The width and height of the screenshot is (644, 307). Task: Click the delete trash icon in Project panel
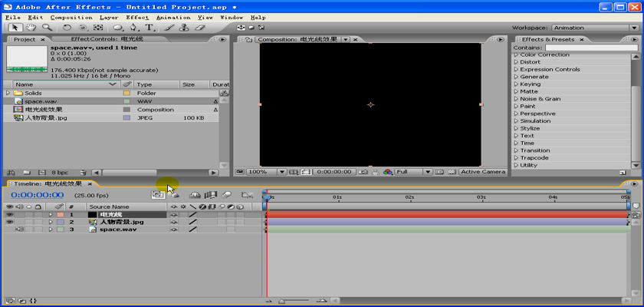point(84,173)
